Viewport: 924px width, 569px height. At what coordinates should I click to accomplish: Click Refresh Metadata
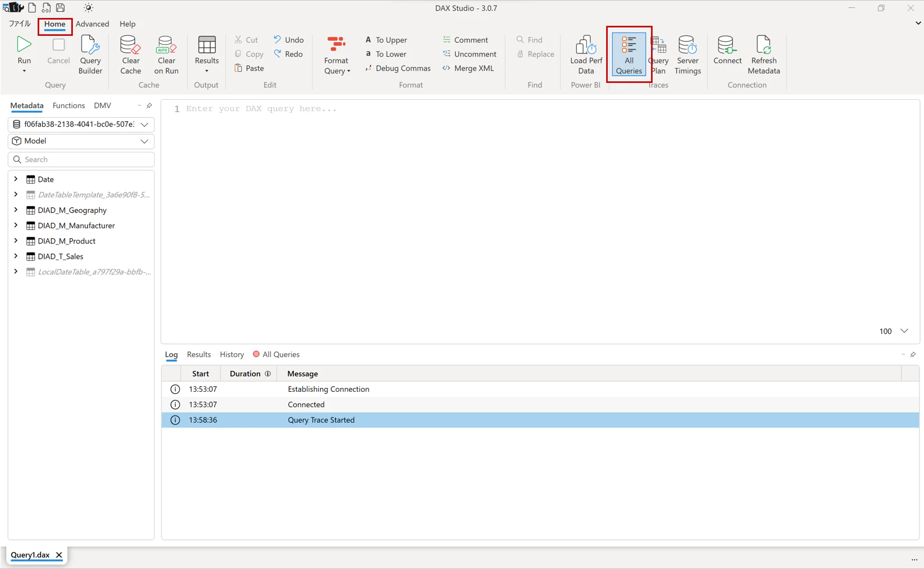click(x=764, y=55)
